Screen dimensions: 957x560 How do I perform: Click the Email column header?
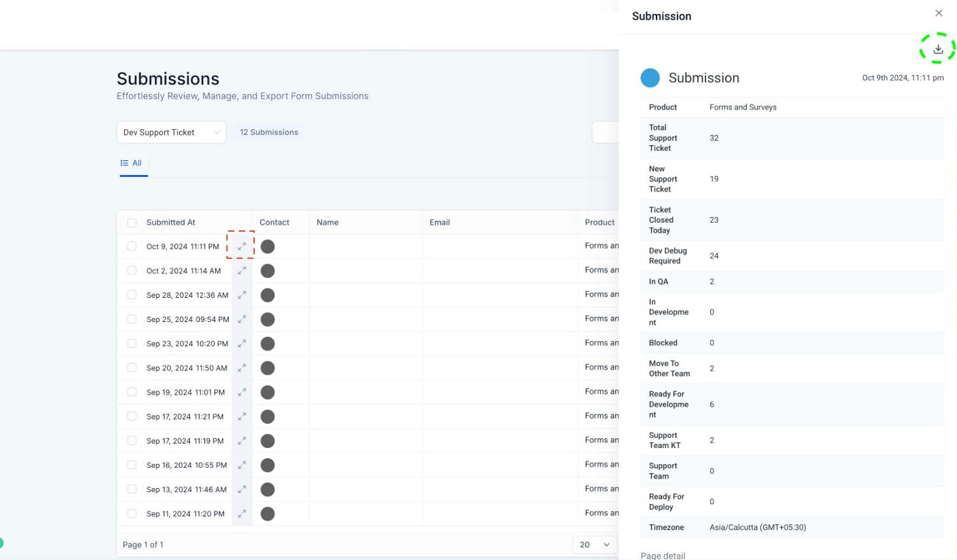coord(439,223)
